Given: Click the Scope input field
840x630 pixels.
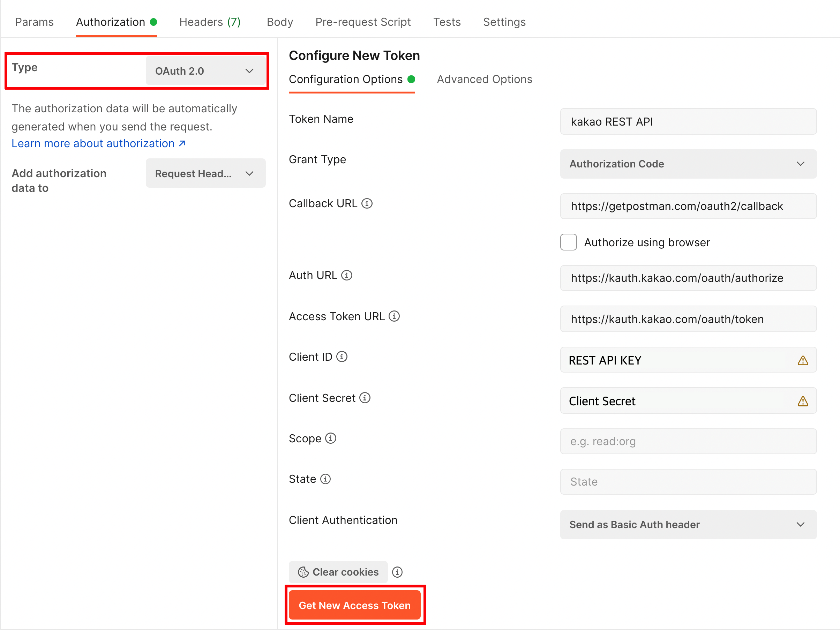Looking at the screenshot, I should pos(688,441).
